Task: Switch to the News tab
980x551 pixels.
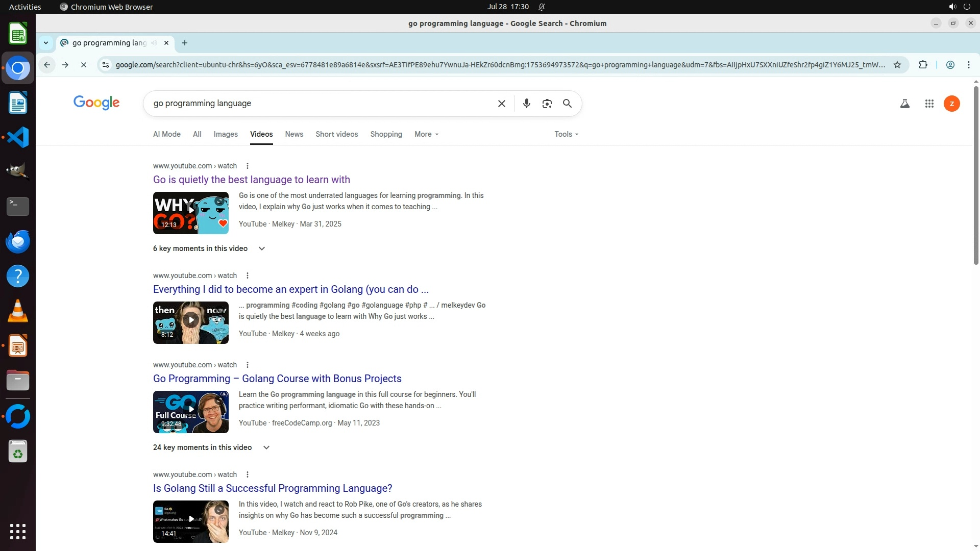Action: 294,134
